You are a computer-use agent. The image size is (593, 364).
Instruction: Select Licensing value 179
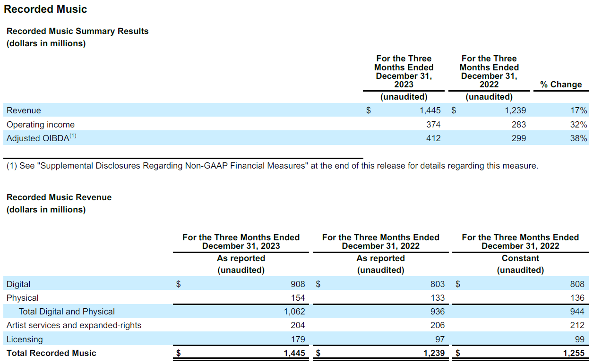[x=298, y=339]
